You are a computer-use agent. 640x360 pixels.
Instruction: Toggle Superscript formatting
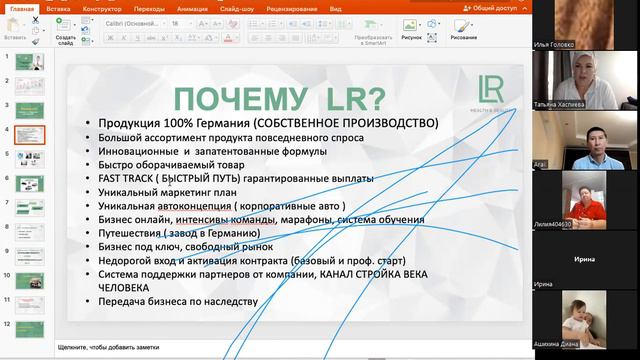pos(164,38)
